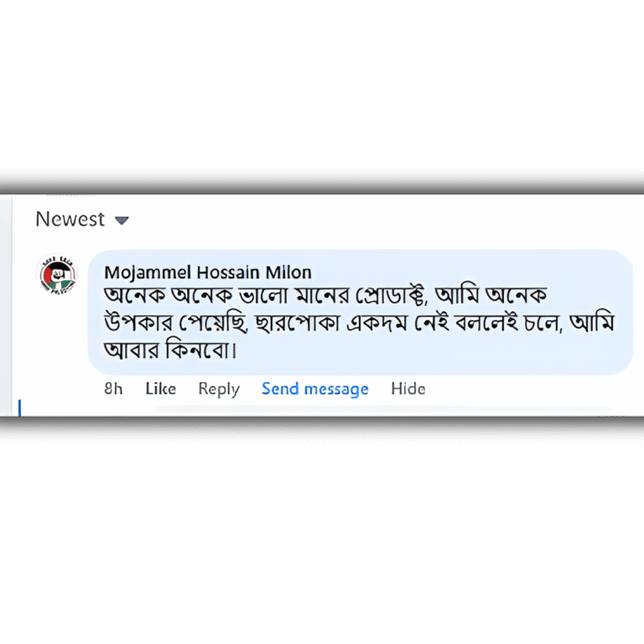Hide the comment from Mojammel
The image size is (644, 644).
point(408,389)
